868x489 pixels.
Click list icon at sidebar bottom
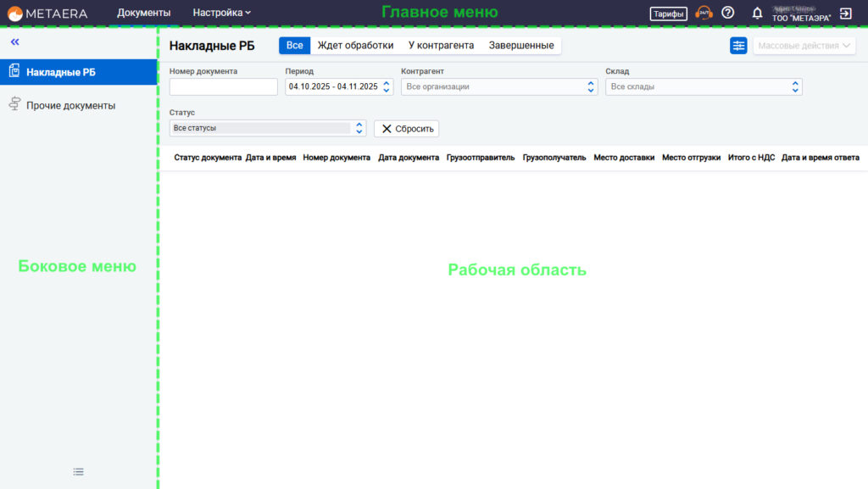(78, 471)
